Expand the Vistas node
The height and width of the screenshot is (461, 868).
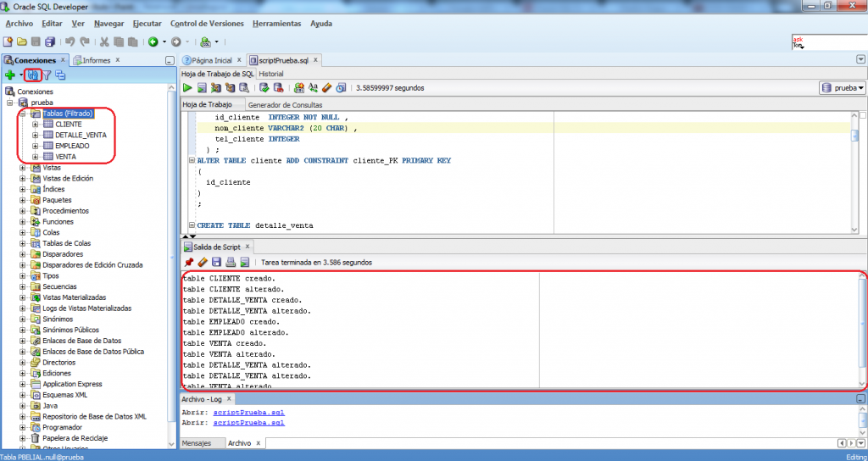[23, 168]
